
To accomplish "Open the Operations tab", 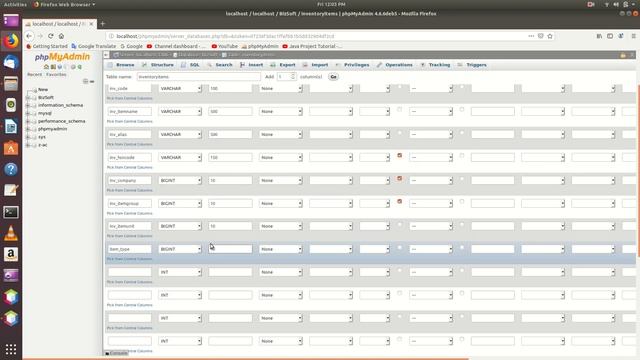I will (395, 65).
